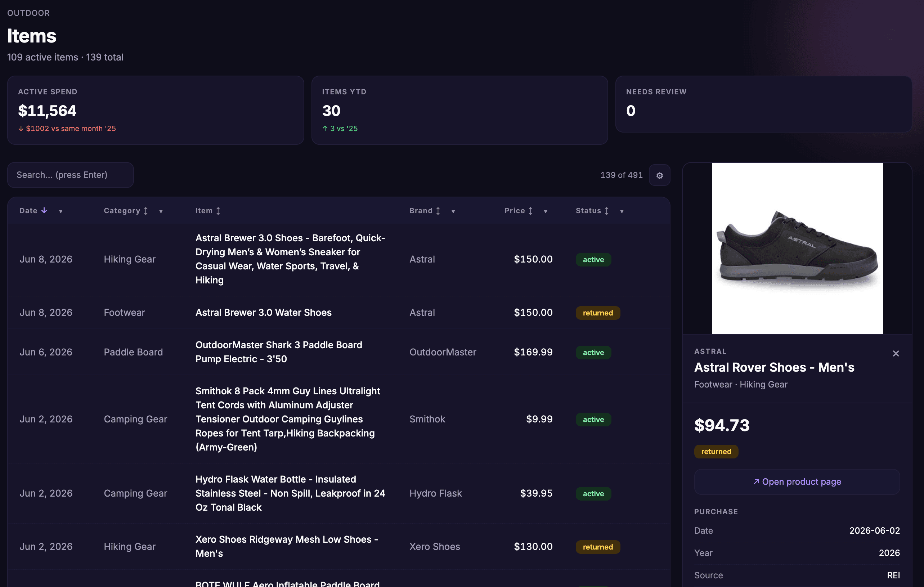Viewport: 924px width, 587px height.
Task: Click the 139 of 491 count text
Action: pos(621,175)
